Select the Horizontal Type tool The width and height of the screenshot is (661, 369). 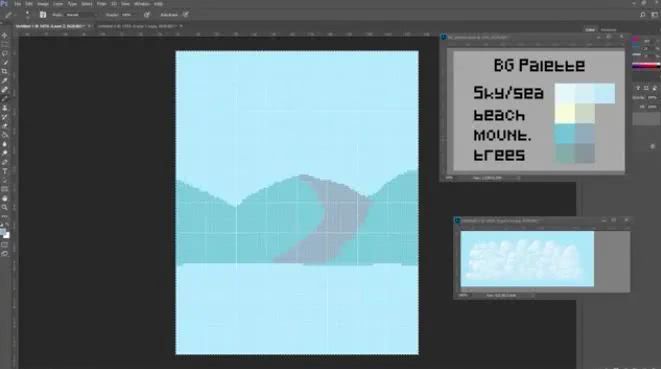(5, 171)
